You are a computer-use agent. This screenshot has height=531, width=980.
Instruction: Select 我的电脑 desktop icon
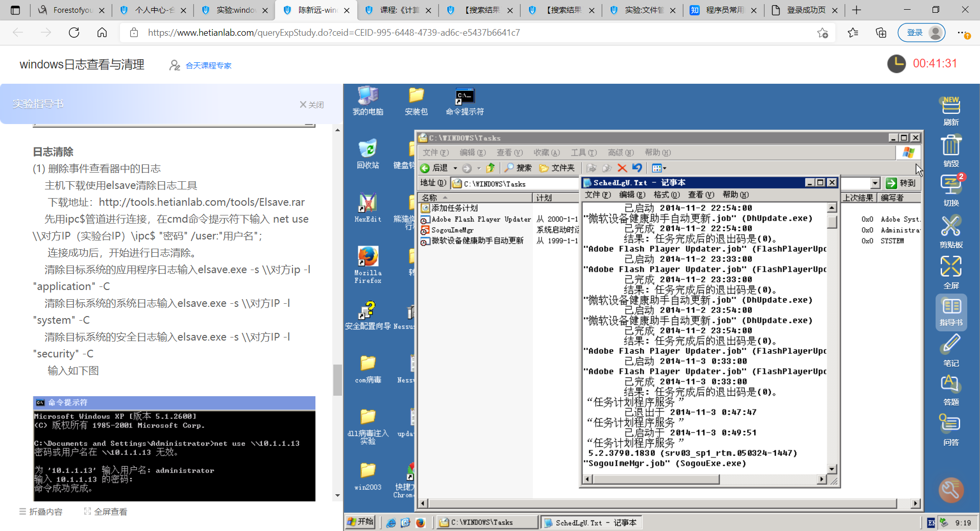[x=367, y=101]
